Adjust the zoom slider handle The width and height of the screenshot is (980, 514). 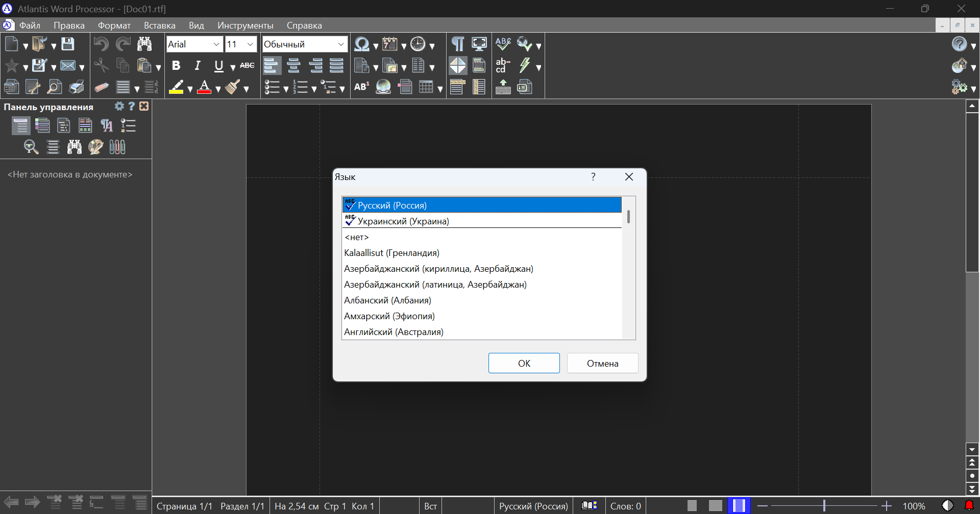824,506
